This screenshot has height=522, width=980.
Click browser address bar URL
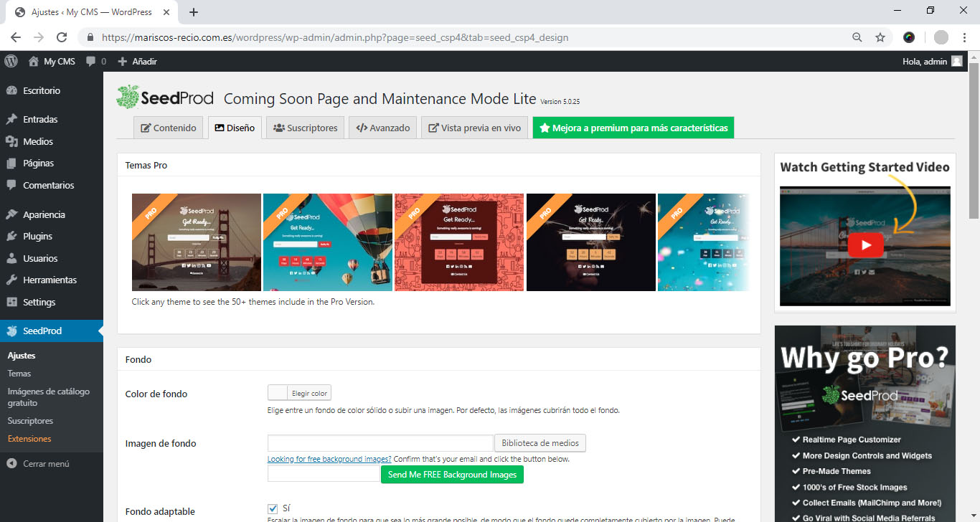coord(335,37)
